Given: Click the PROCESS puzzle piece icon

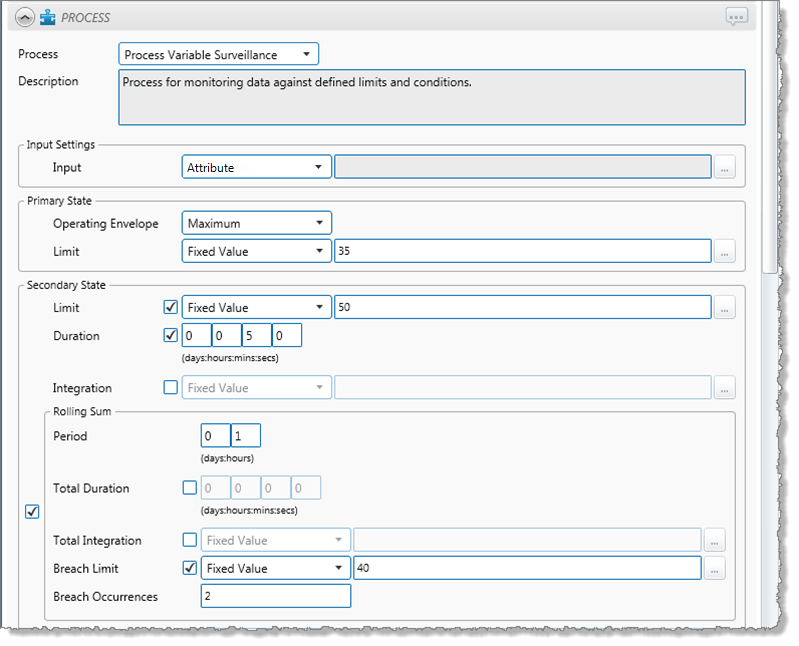Looking at the screenshot, I should [x=47, y=17].
